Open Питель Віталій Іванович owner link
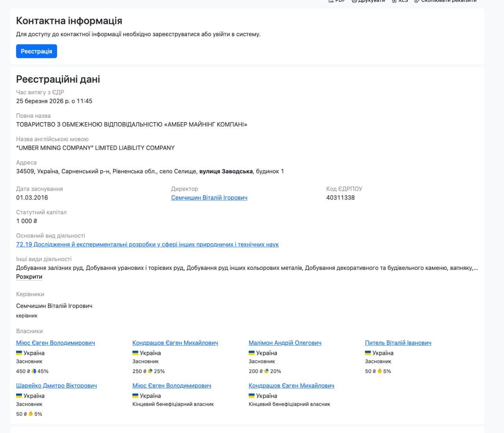The image size is (504, 433). (398, 343)
